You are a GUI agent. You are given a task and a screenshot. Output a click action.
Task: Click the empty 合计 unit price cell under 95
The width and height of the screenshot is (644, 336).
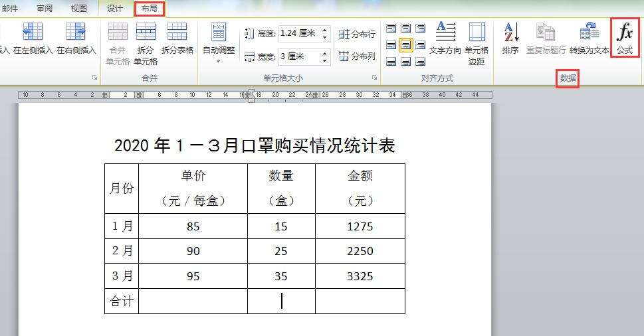click(x=193, y=301)
